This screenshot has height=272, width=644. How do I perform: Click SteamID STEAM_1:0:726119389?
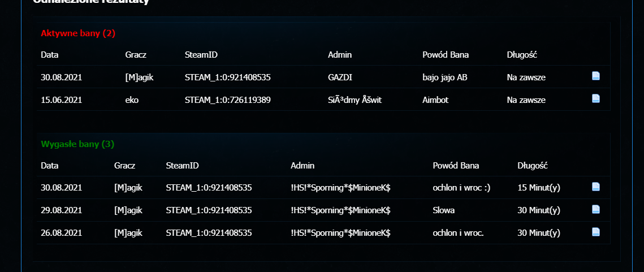[231, 100]
